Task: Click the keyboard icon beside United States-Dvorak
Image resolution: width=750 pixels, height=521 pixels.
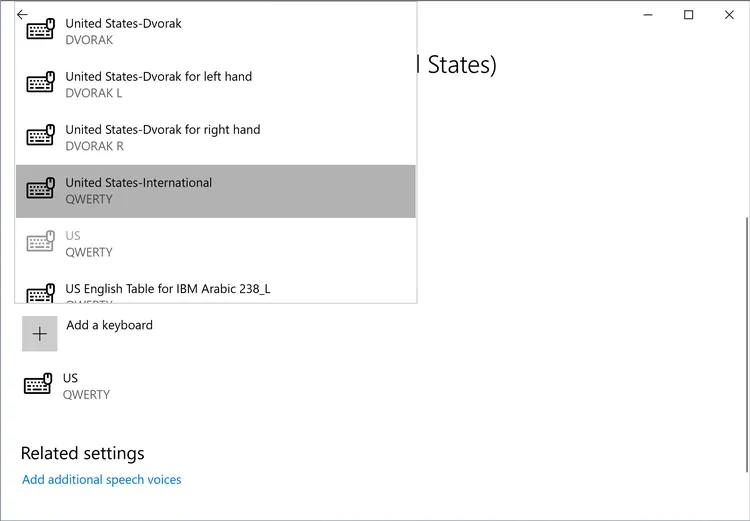Action: (40, 30)
